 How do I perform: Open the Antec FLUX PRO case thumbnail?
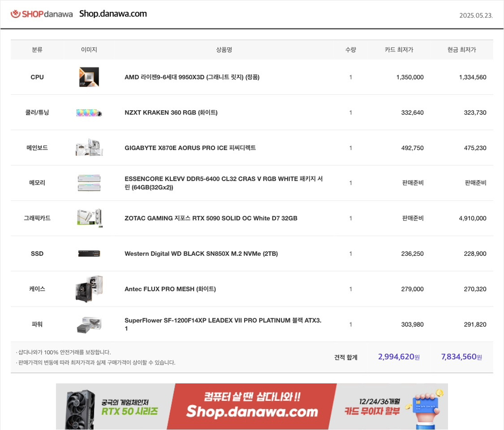click(x=89, y=289)
